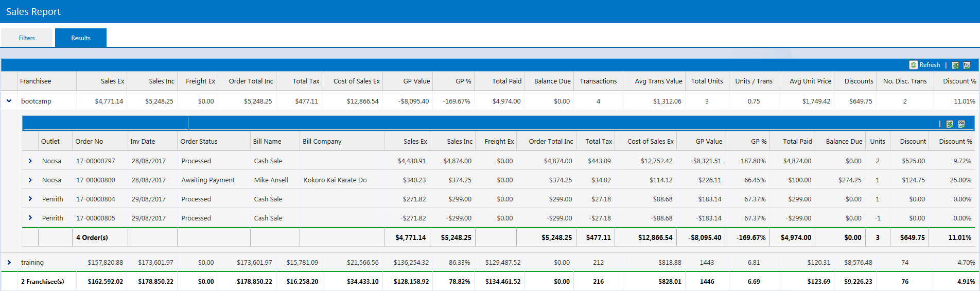Click the Refresh button in the report toolbar
The width and height of the screenshot is (980, 291).
(x=925, y=65)
